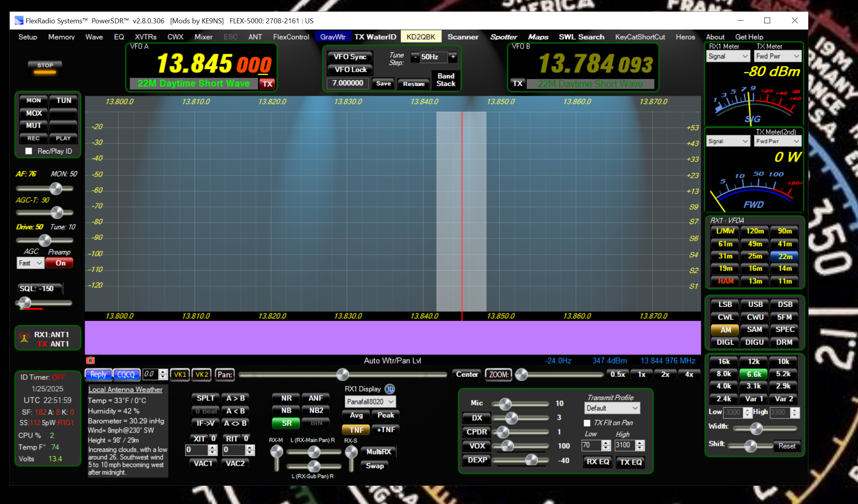Toggle the SPLT split button
Image resolution: width=858 pixels, height=504 pixels.
(x=205, y=398)
